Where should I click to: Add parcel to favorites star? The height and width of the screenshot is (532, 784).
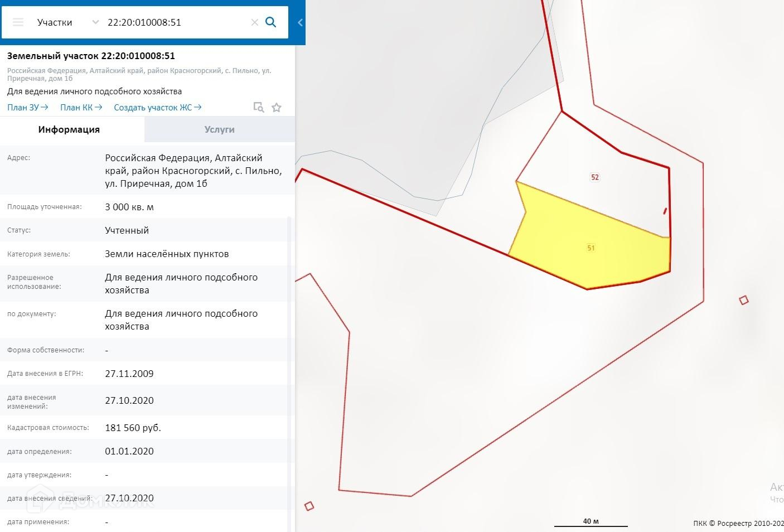[x=276, y=107]
